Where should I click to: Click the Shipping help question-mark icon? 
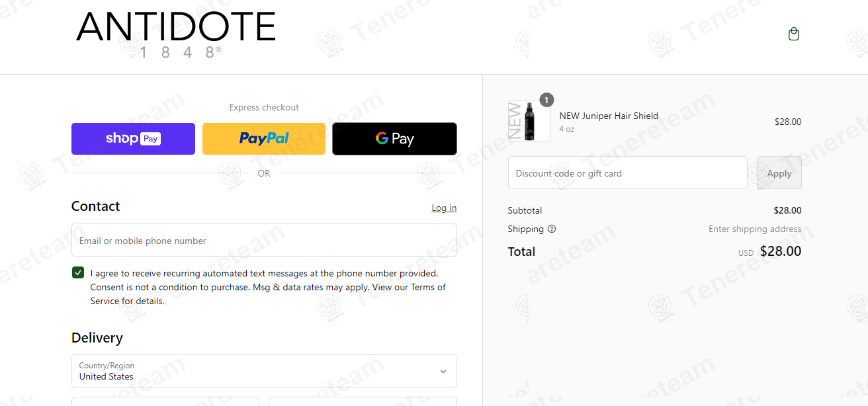pyautogui.click(x=552, y=229)
